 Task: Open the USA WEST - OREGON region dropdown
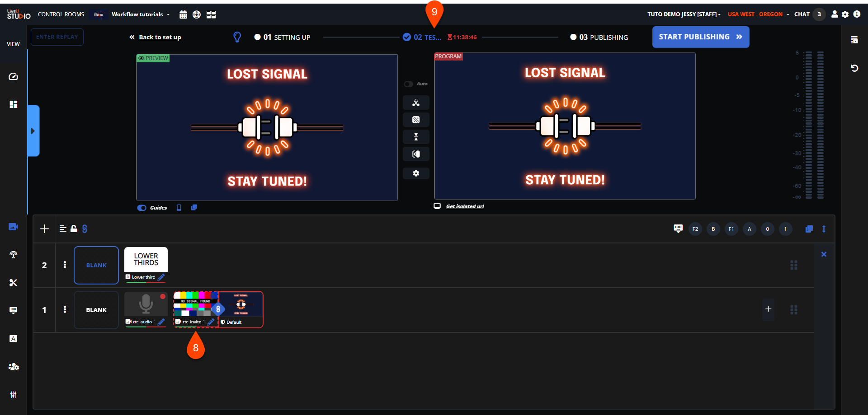click(758, 14)
